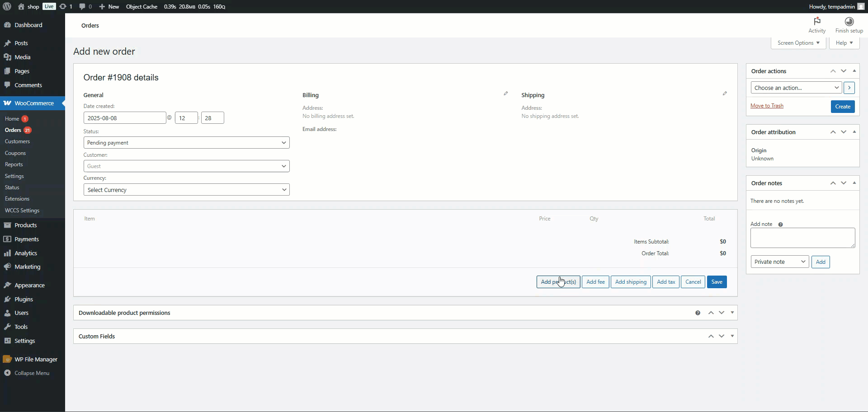Open the Status dropdown showing Pending payment
Viewport: 868px width, 412px height.
pos(186,143)
